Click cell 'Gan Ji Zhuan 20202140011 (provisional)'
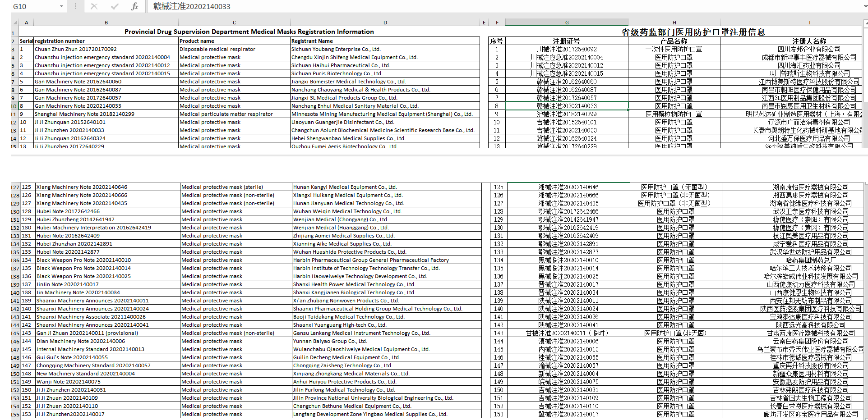This screenshot has width=868, height=420. click(x=108, y=333)
